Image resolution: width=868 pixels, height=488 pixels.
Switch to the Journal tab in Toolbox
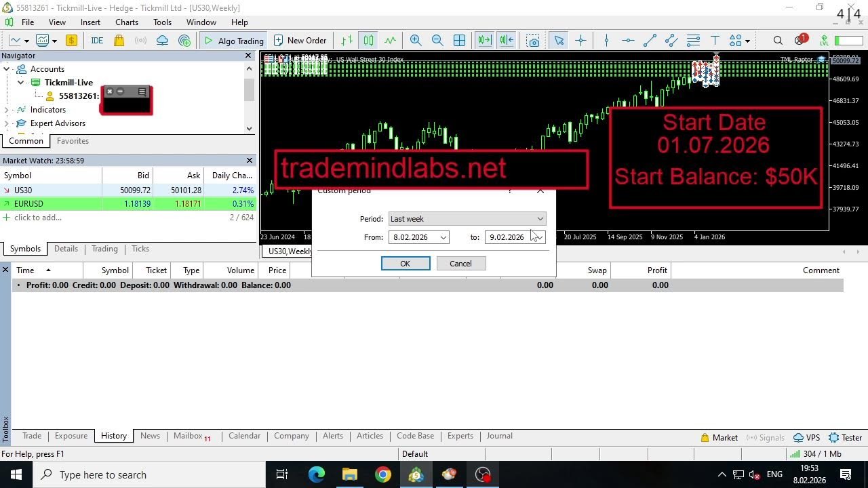click(499, 436)
